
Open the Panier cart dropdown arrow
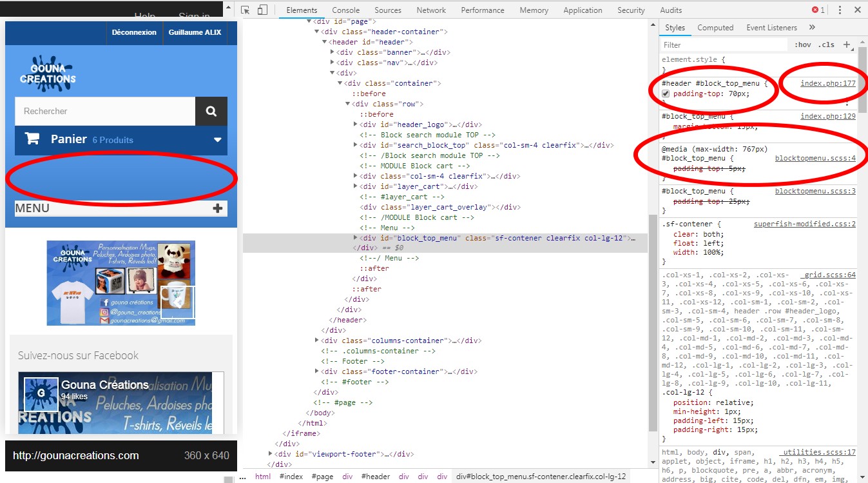click(x=218, y=140)
